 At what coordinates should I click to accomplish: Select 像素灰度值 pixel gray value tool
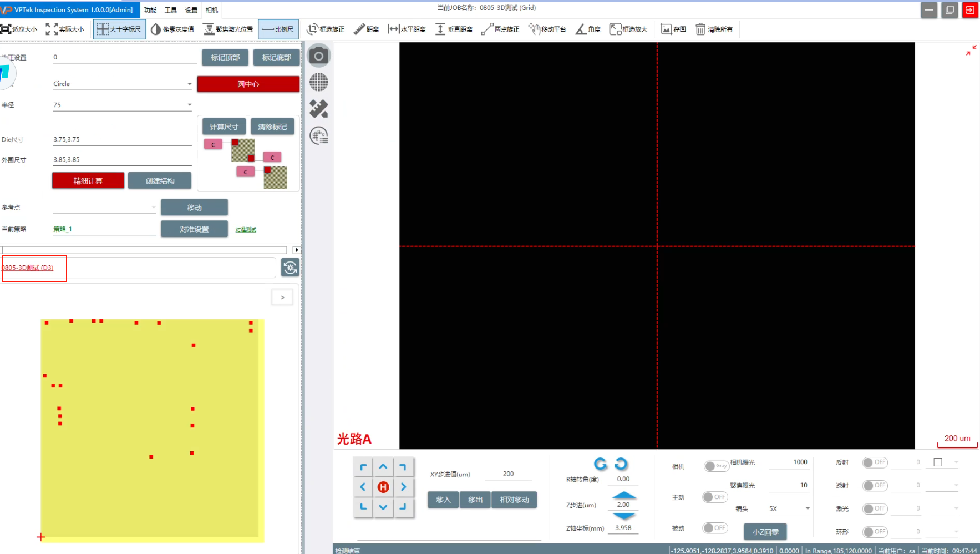(x=172, y=29)
